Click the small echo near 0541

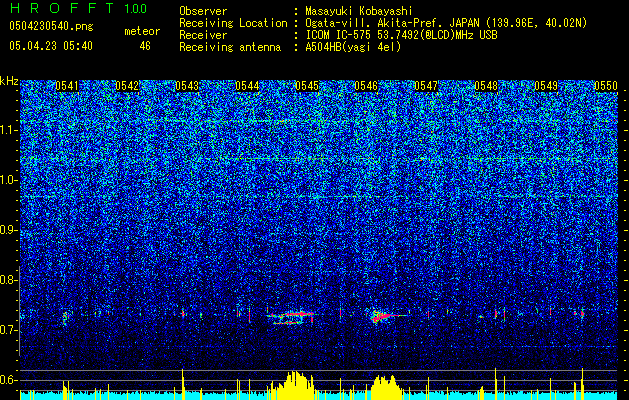pyautogui.click(x=66, y=318)
